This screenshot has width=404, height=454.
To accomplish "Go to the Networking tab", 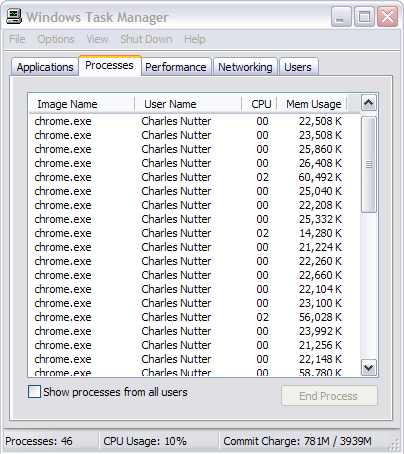I will pos(245,67).
